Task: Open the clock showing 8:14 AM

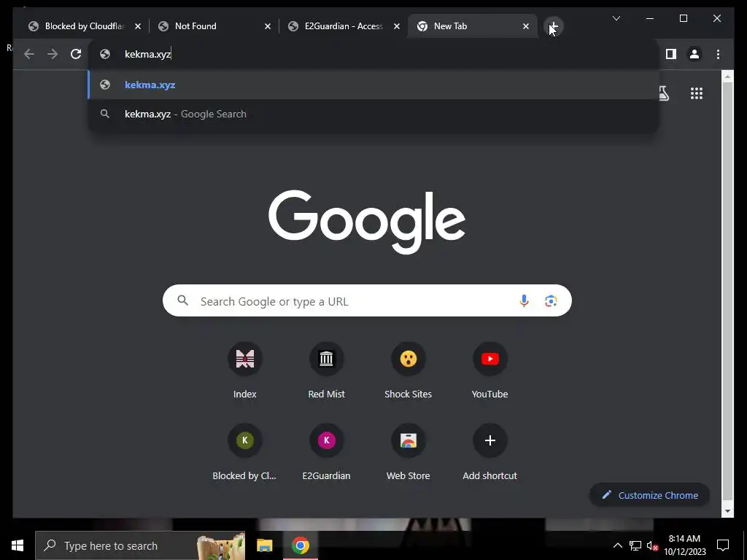Action: pos(684,545)
